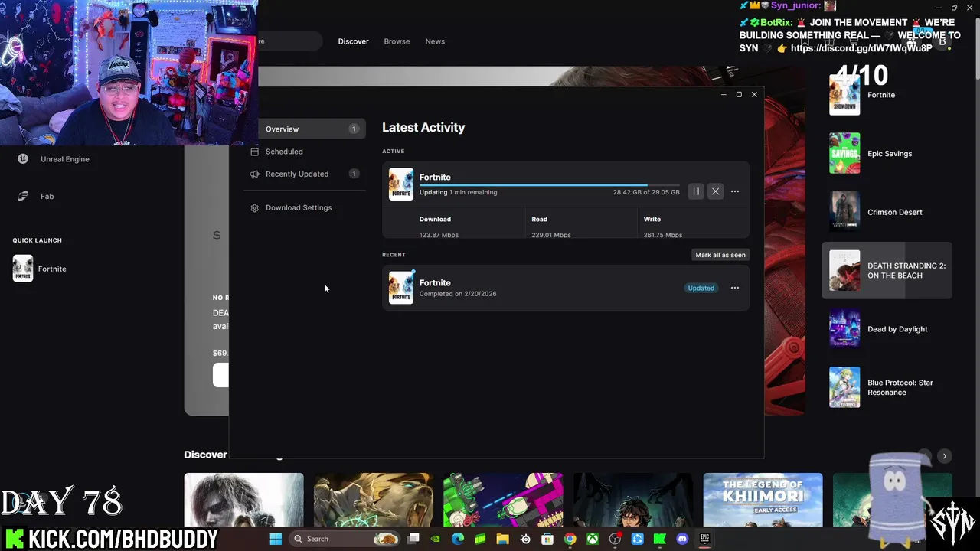Go to News tab in Epic store
This screenshot has width=980, height=551.
click(435, 41)
